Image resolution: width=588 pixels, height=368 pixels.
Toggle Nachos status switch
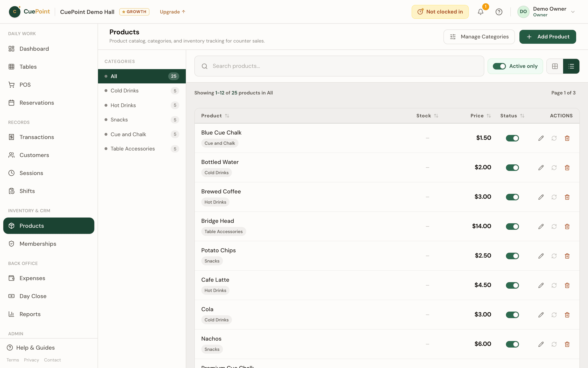click(x=512, y=344)
